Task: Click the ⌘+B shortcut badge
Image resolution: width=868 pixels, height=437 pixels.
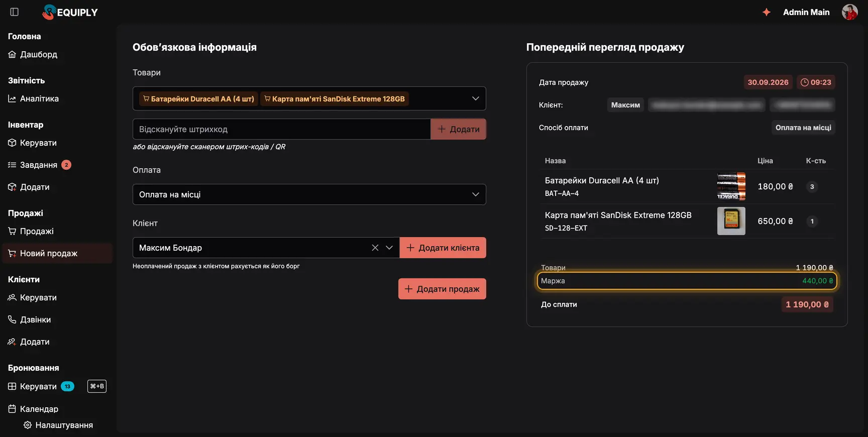Action: click(97, 386)
